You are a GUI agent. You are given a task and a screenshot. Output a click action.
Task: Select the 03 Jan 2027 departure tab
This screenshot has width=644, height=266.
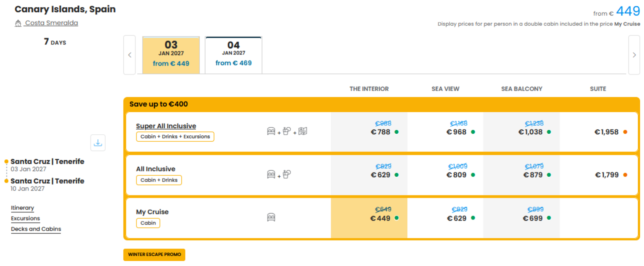pos(171,55)
